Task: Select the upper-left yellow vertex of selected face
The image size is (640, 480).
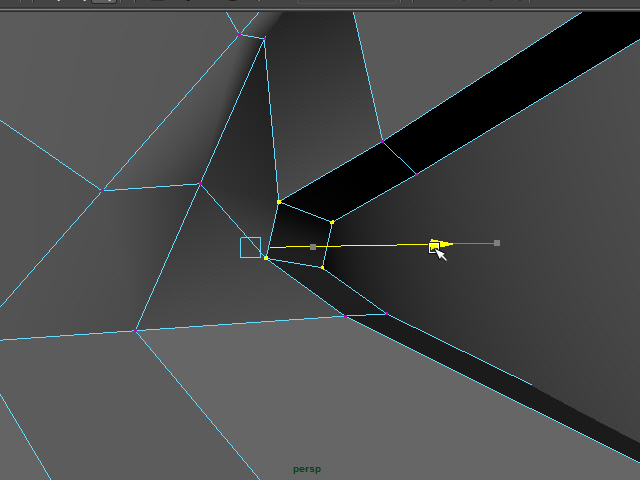Action: 279,202
